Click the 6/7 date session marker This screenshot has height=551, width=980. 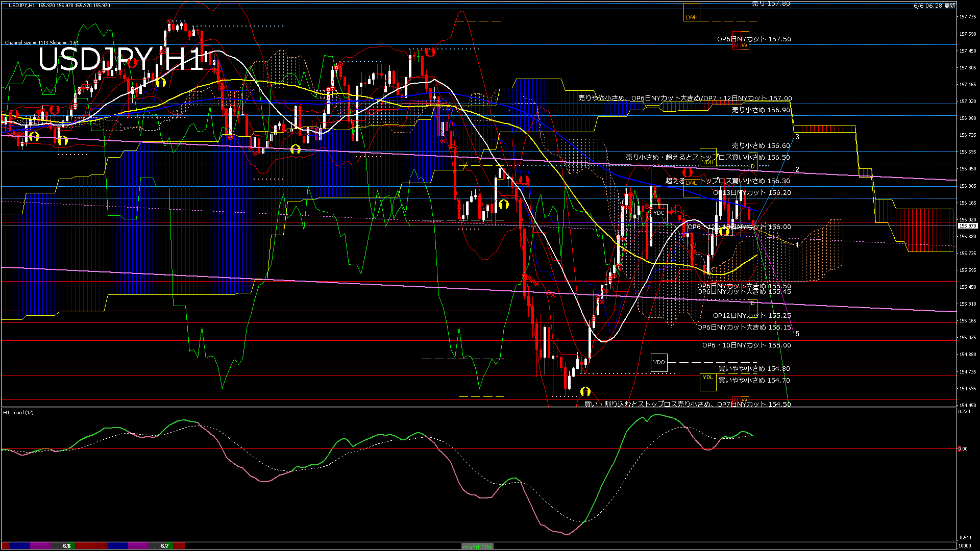coord(165,546)
